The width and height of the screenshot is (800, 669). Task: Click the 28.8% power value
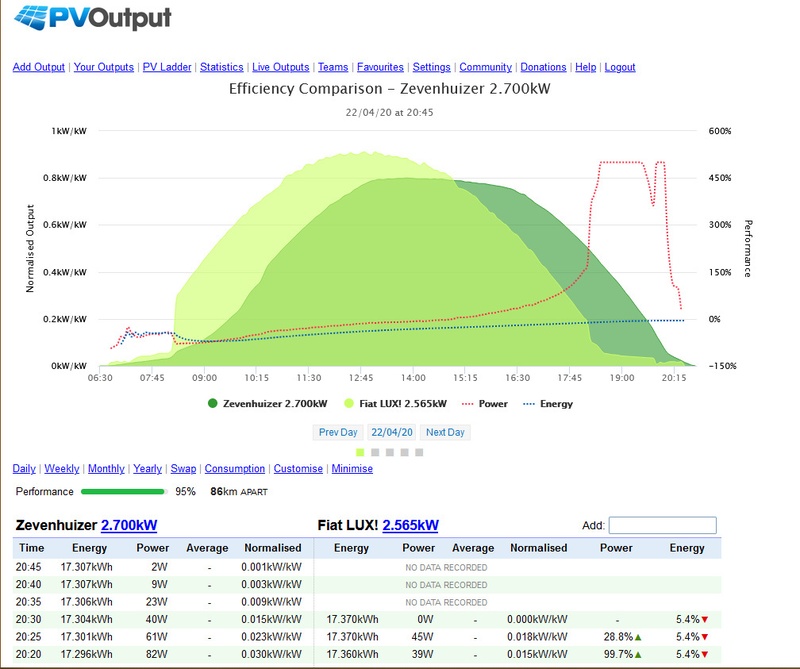[618, 637]
